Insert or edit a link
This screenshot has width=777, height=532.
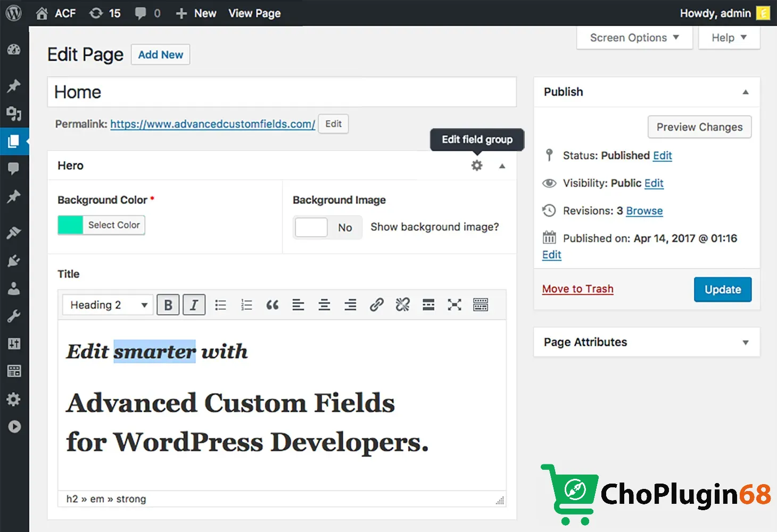point(377,305)
